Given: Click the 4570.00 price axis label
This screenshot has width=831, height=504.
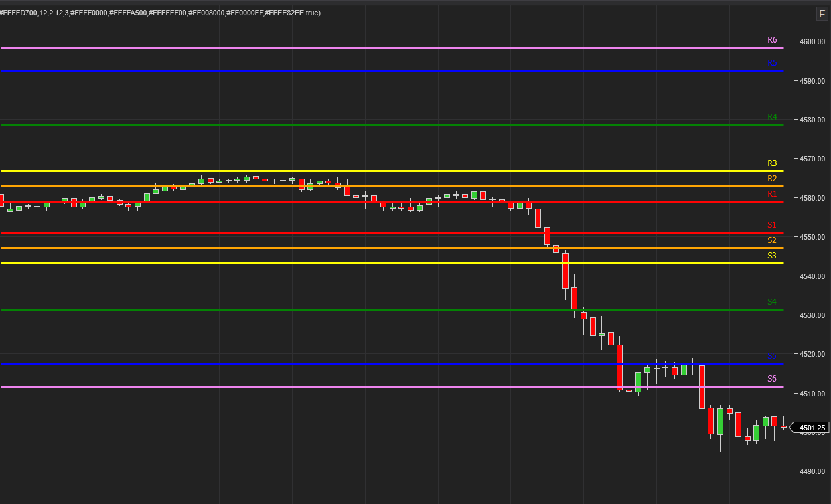Looking at the screenshot, I should pos(812,159).
